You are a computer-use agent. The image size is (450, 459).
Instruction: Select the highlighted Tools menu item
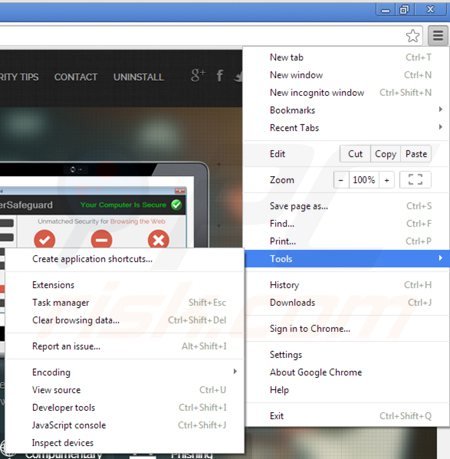coord(347,259)
